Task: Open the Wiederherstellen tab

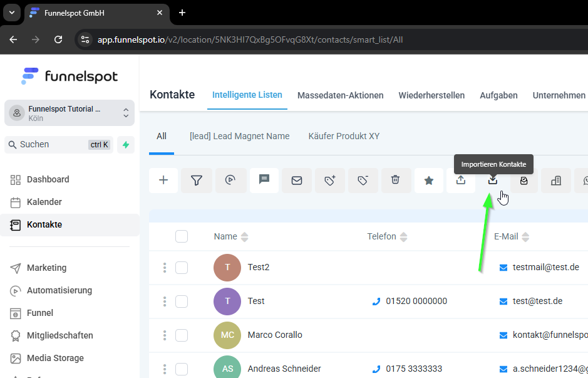Action: pyautogui.click(x=431, y=95)
